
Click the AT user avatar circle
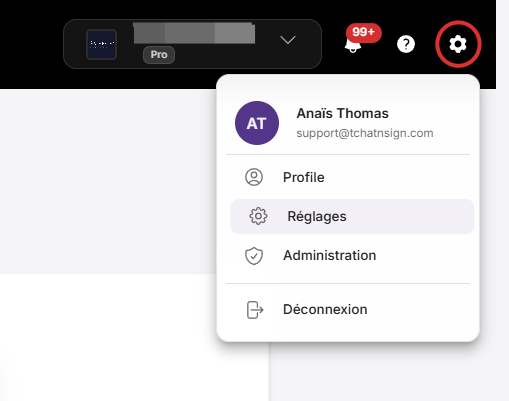click(257, 123)
